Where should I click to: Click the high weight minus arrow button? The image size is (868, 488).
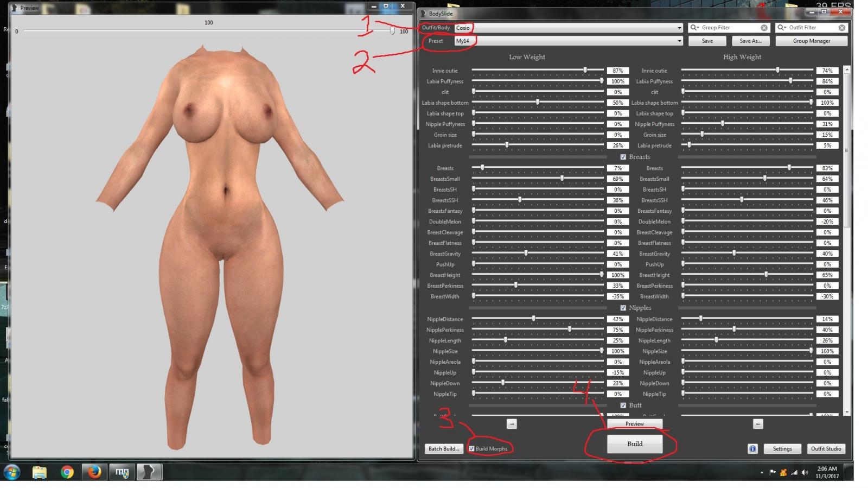click(x=758, y=424)
